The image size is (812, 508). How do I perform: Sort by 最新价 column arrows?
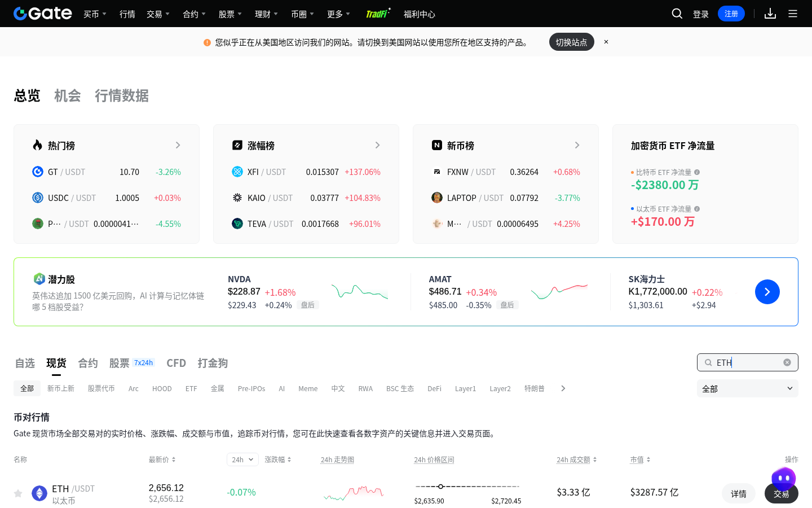click(x=174, y=459)
